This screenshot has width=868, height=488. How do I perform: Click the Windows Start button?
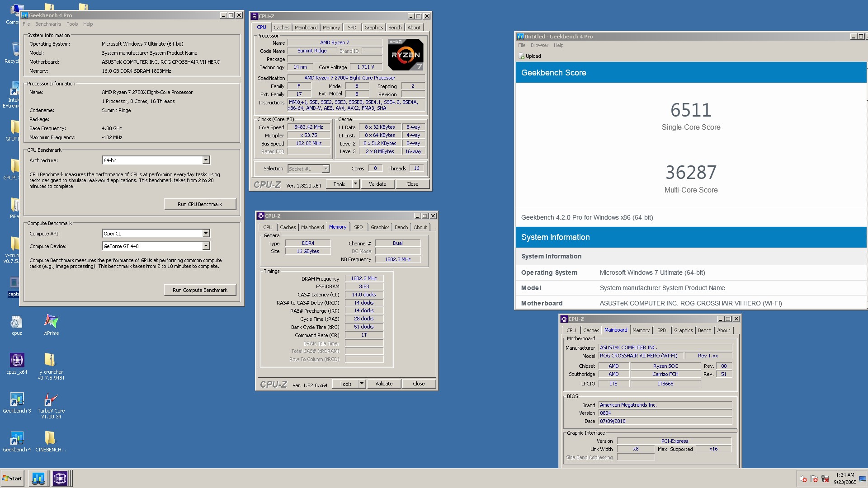point(12,479)
